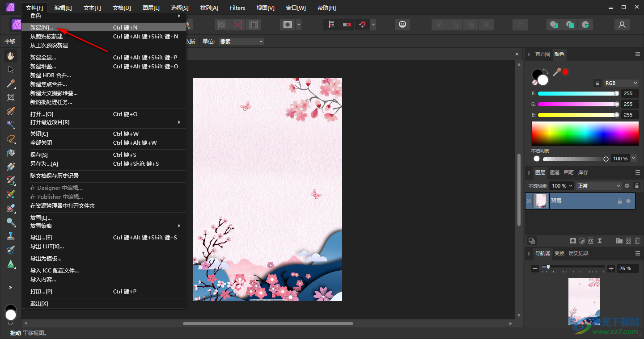The width and height of the screenshot is (644, 339).
Task: Select the Dodge Brush tool
Action: coord(11,222)
